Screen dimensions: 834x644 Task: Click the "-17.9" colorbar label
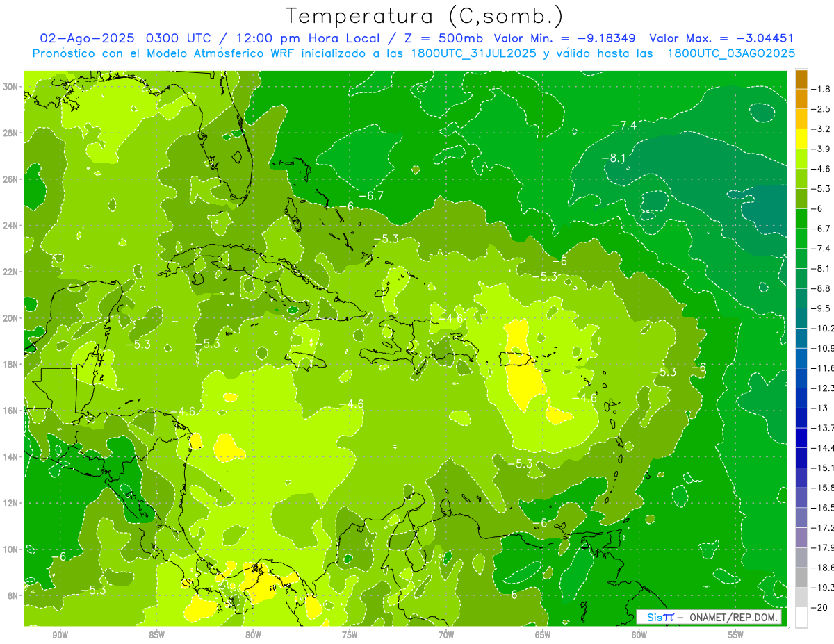point(822,548)
